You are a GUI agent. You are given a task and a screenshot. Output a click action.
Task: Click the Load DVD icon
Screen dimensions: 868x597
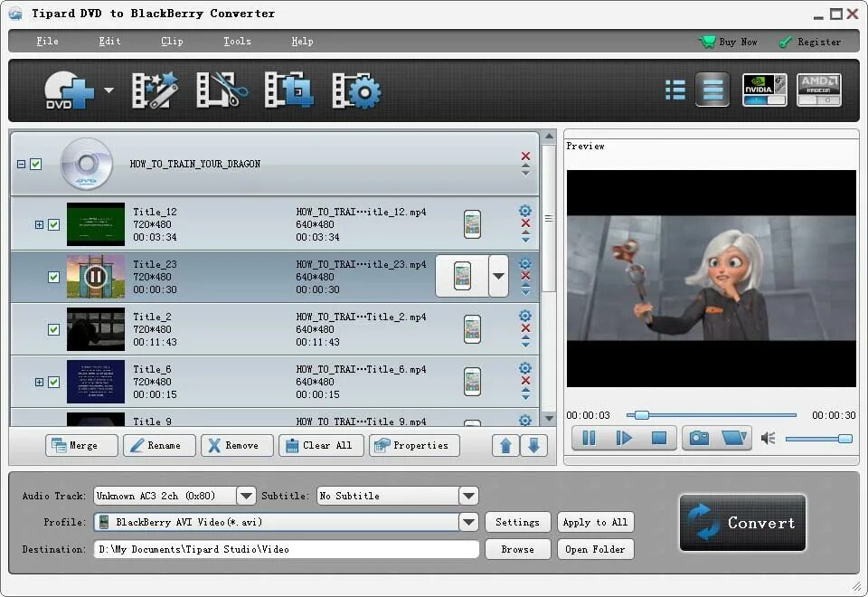coord(70,90)
